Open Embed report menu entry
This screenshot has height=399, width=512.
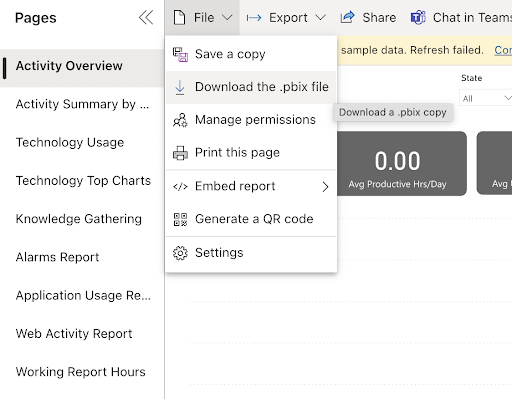[251, 186]
